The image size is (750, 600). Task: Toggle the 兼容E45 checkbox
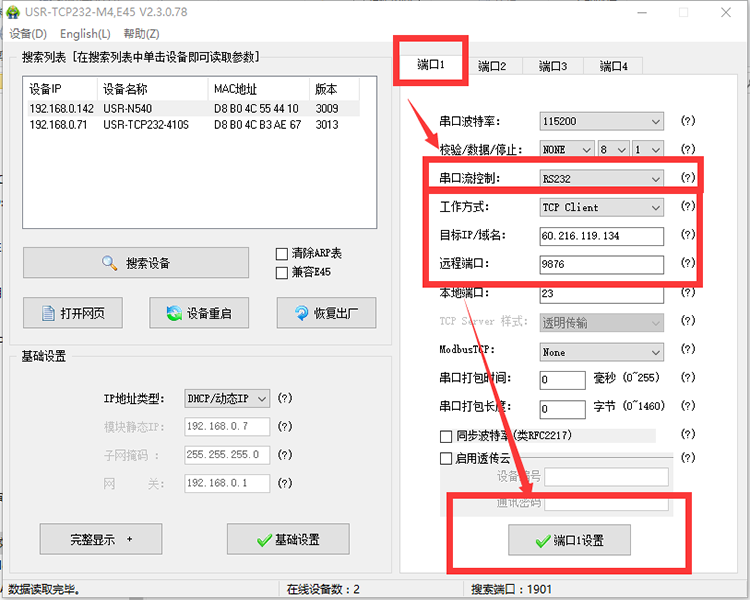pyautogui.click(x=281, y=272)
